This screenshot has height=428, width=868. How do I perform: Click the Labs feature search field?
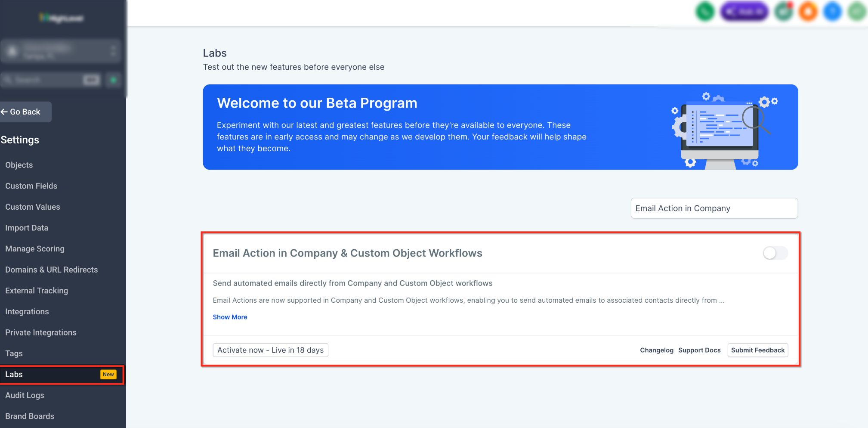point(714,208)
